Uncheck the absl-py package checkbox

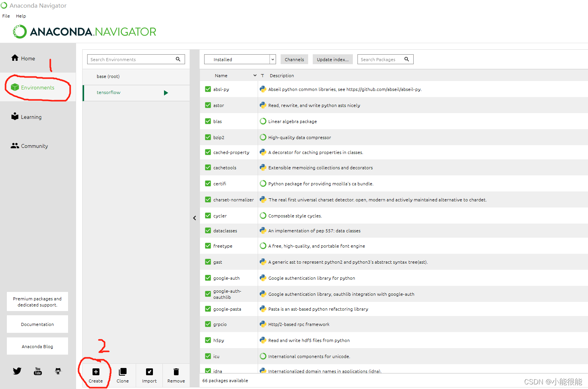(208, 89)
